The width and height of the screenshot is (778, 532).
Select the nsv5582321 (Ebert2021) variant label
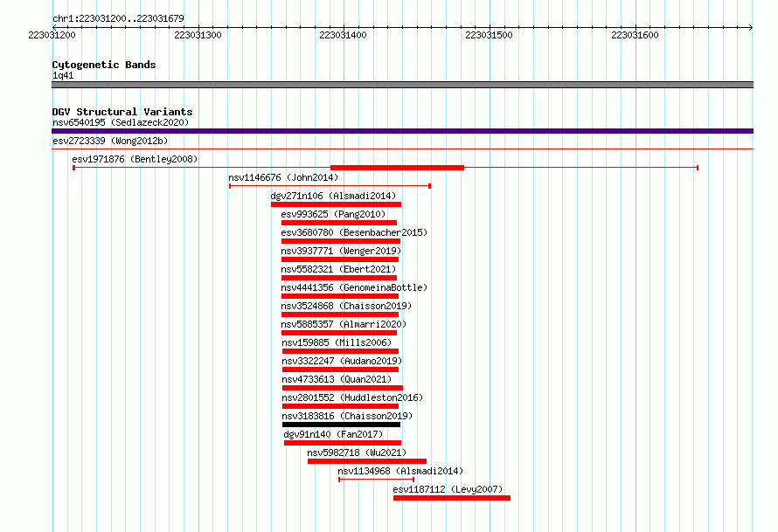(x=338, y=269)
